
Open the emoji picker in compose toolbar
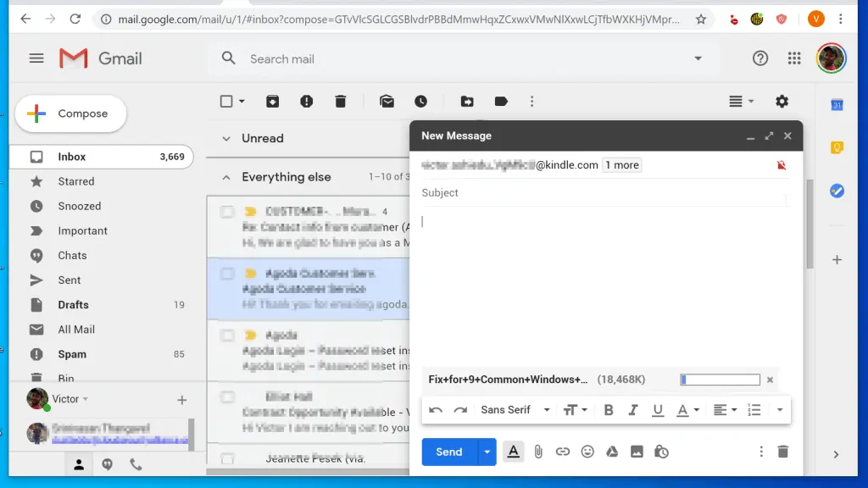(x=587, y=452)
